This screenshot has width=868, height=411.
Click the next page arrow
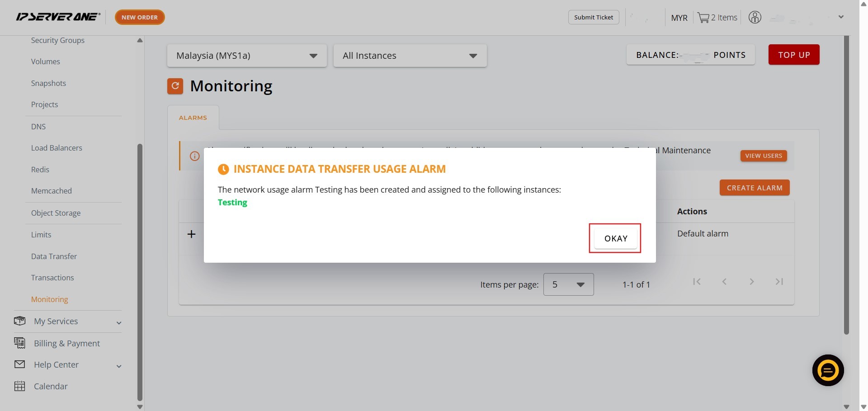tap(751, 282)
